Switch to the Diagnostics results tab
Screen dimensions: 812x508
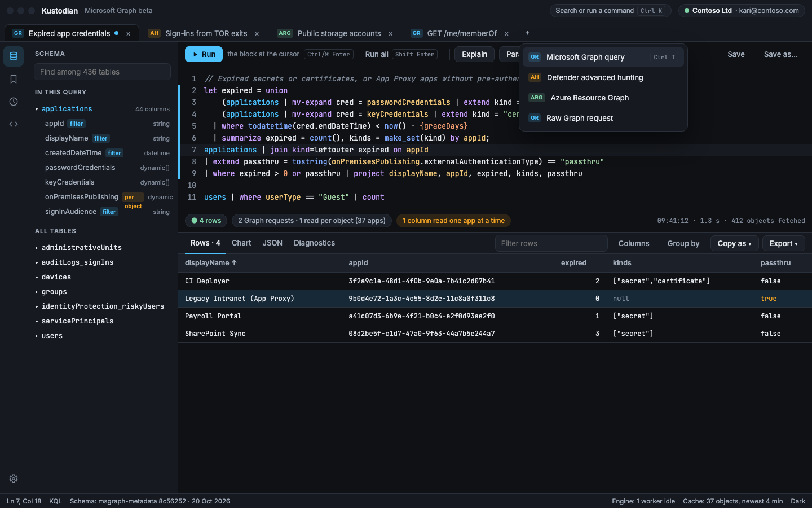point(314,243)
